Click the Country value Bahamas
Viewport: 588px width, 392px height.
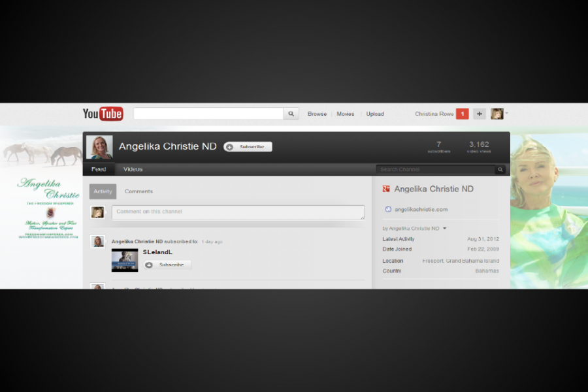click(x=487, y=271)
